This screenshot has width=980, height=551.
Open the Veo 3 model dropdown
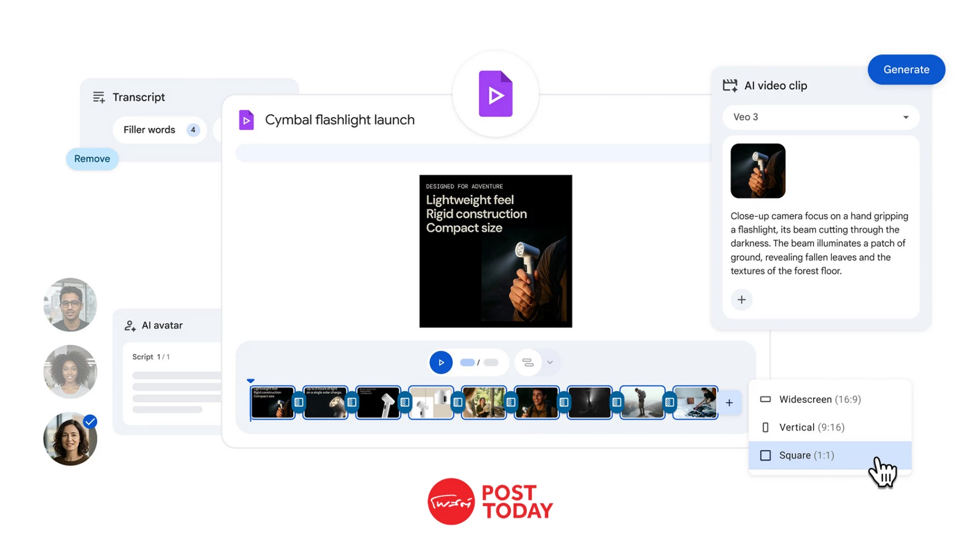click(x=820, y=117)
